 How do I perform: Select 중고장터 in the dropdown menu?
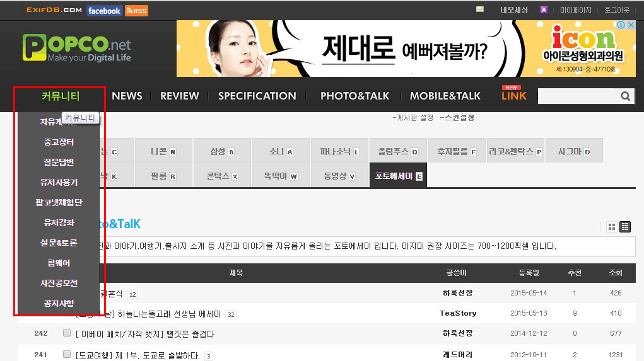coord(59,142)
